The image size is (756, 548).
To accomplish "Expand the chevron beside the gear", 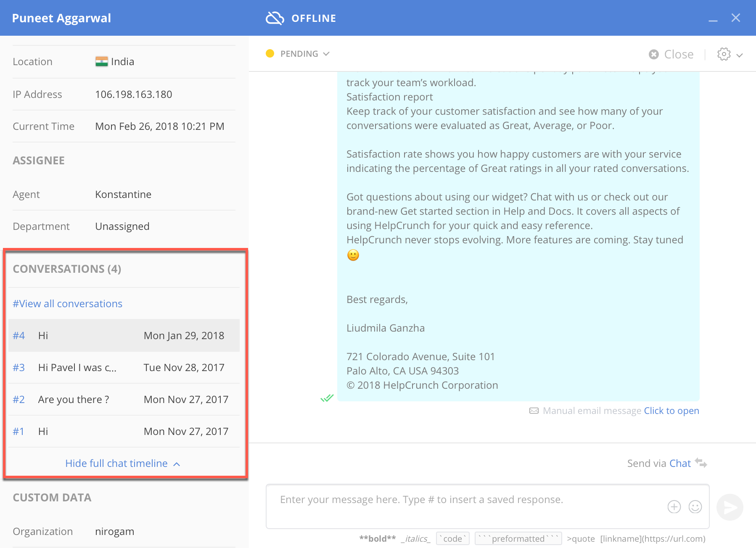I will click(740, 55).
